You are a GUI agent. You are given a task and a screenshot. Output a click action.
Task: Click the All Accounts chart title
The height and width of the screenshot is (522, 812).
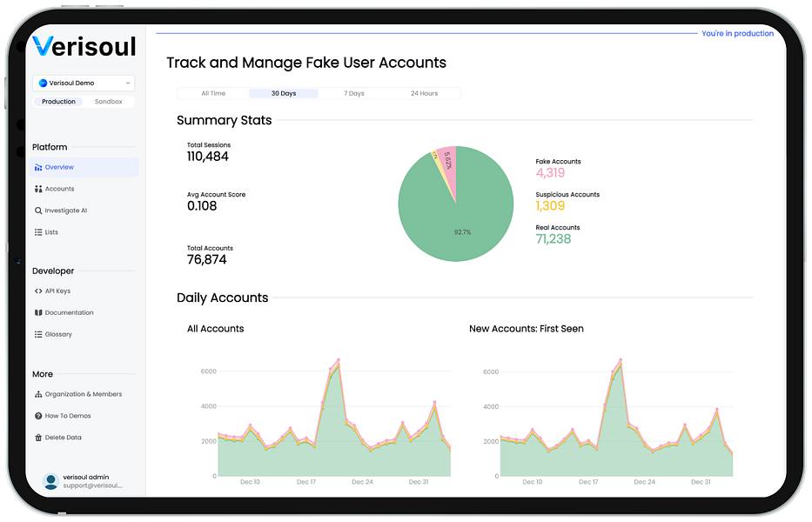point(216,329)
